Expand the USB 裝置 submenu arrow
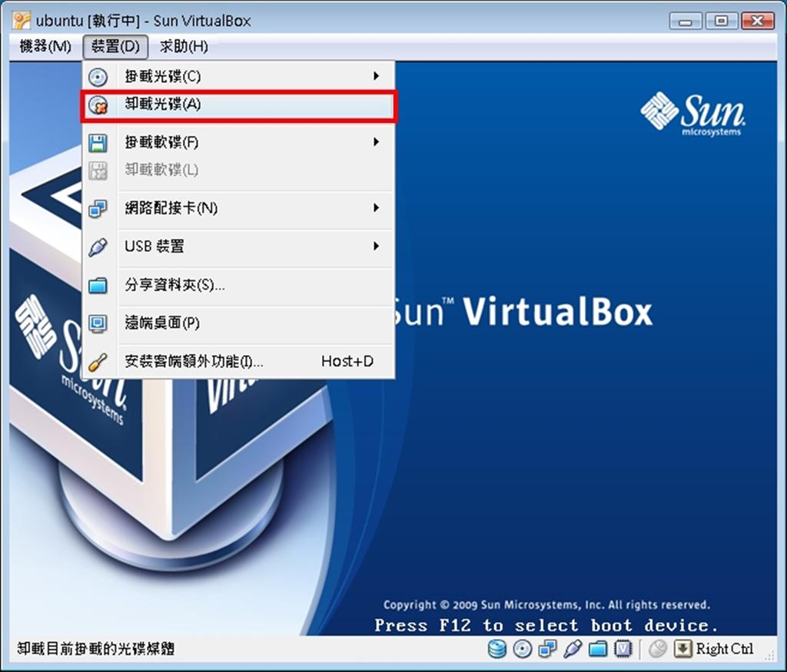The image size is (787, 672). tap(376, 247)
